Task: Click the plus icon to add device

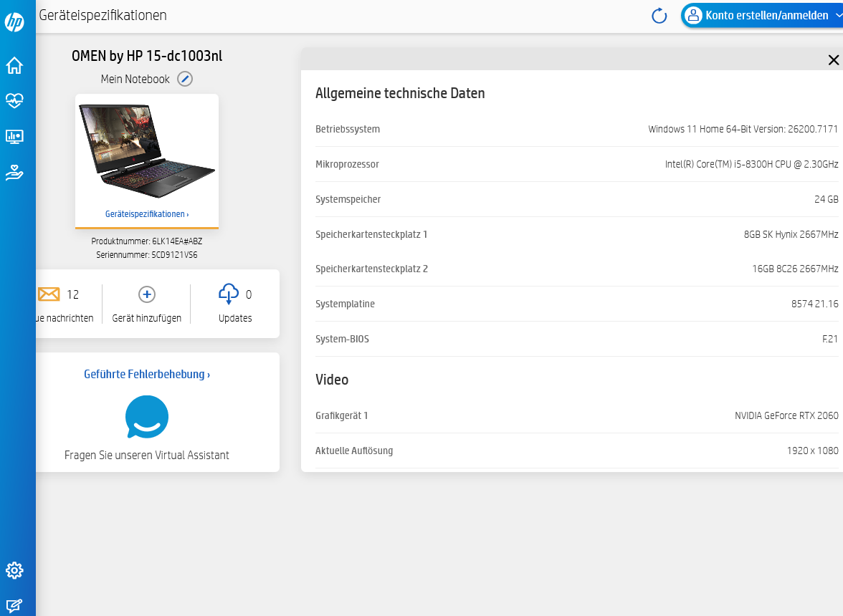Action: pyautogui.click(x=147, y=294)
